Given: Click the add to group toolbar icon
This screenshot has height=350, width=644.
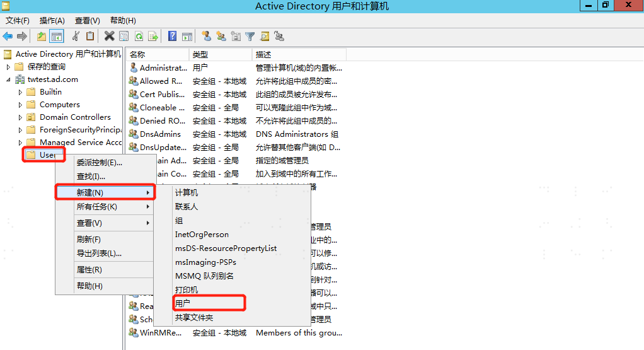Looking at the screenshot, I should point(279,36).
